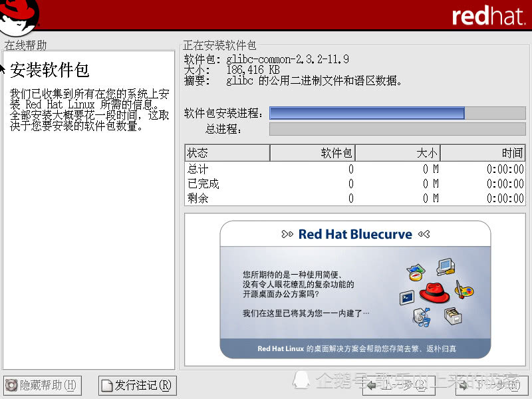Click the 安装软件包 help heading
Image resolution: width=532 pixels, height=399 pixels.
[49, 70]
